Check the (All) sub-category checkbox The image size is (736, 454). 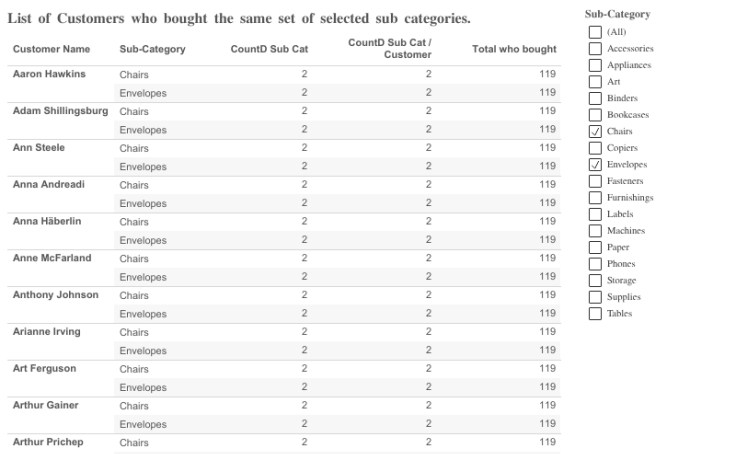(595, 32)
